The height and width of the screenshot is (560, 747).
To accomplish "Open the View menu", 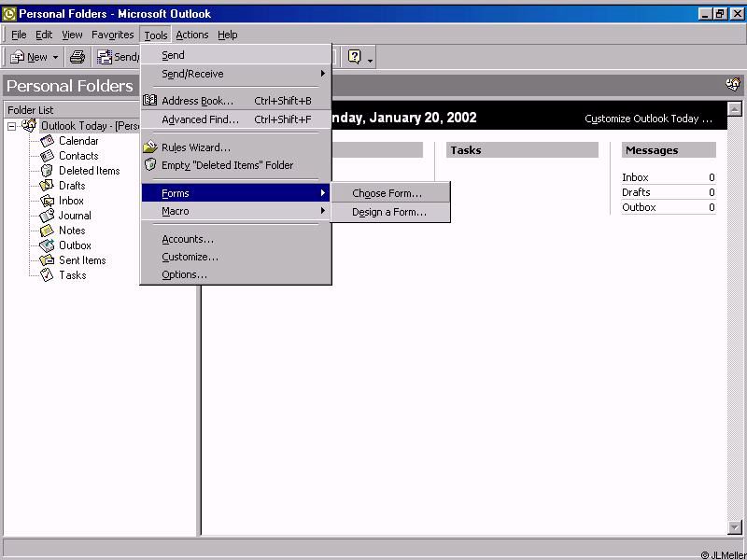I will click(x=72, y=35).
